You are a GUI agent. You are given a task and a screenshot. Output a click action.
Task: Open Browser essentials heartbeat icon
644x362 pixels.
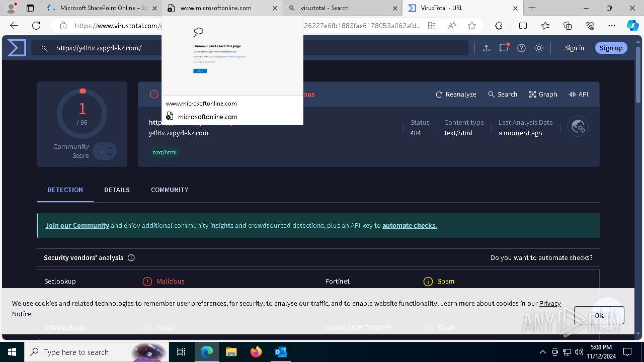[x=590, y=26]
